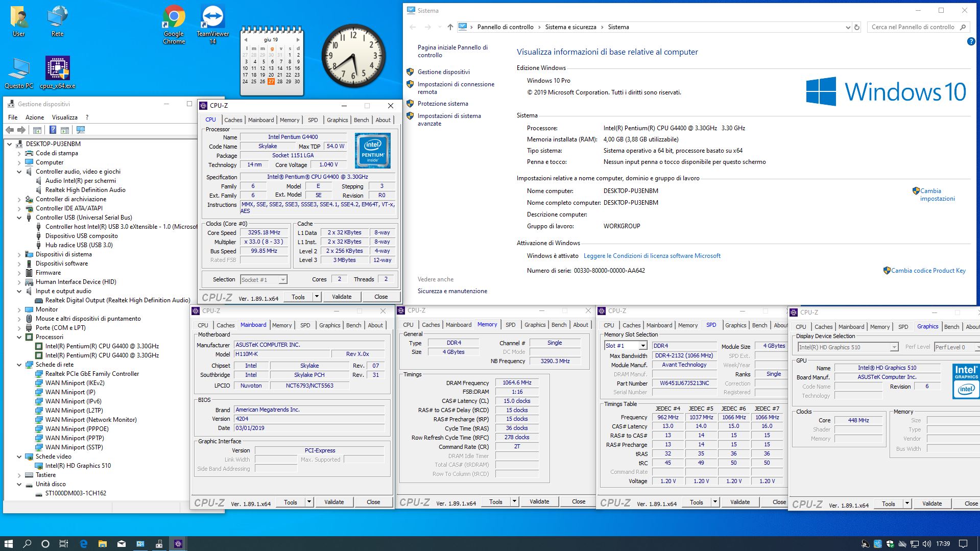Image resolution: width=980 pixels, height=551 pixels.
Task: Expand the Code di stampa node
Action: point(19,153)
